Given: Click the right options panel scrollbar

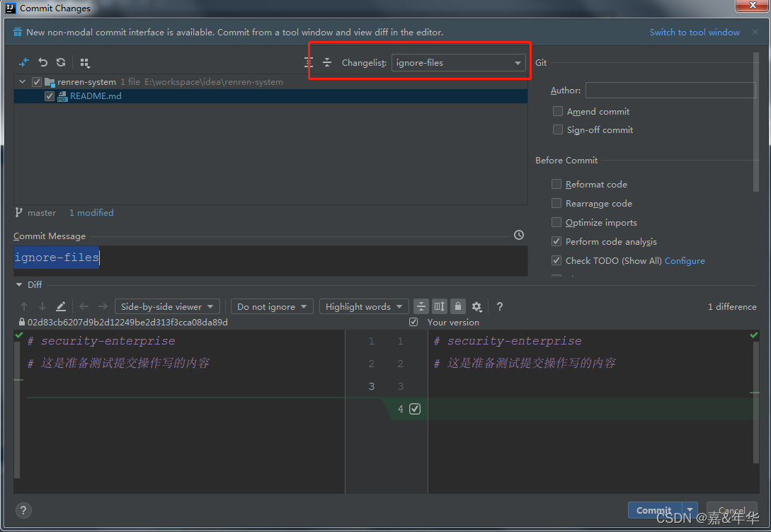Looking at the screenshot, I should [756, 122].
